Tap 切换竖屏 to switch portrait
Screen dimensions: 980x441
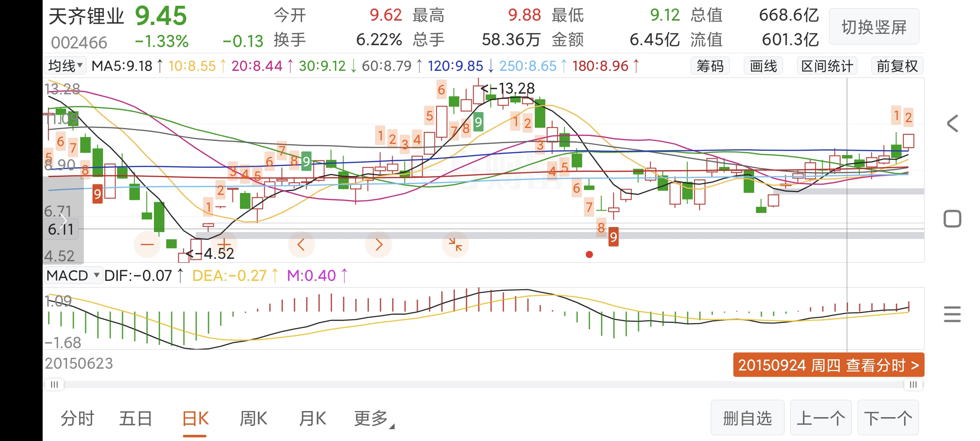click(874, 27)
